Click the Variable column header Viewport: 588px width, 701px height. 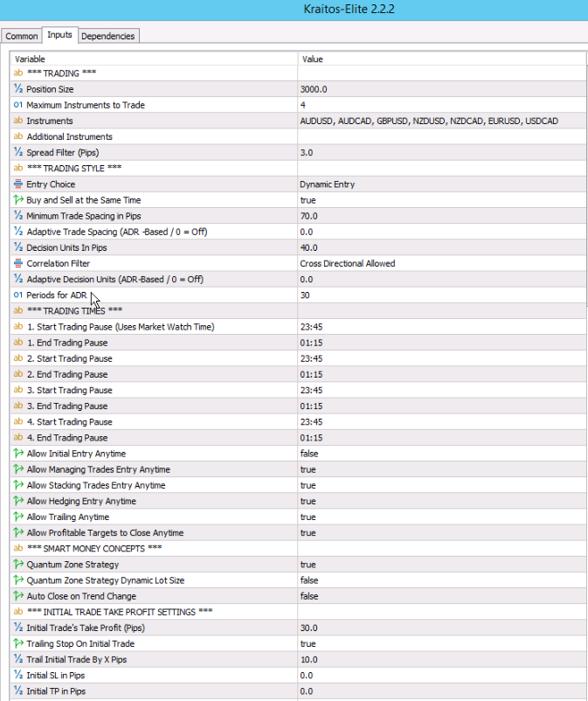(x=154, y=59)
